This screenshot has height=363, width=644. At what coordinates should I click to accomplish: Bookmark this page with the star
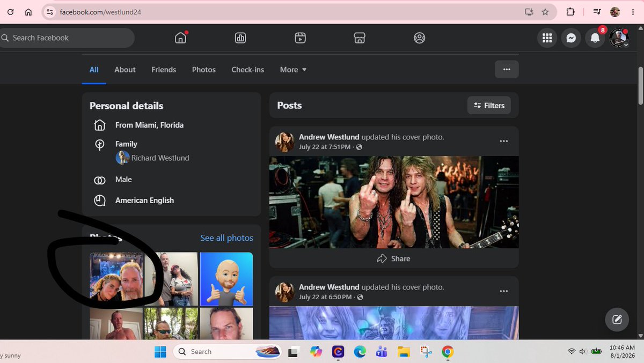pyautogui.click(x=545, y=12)
